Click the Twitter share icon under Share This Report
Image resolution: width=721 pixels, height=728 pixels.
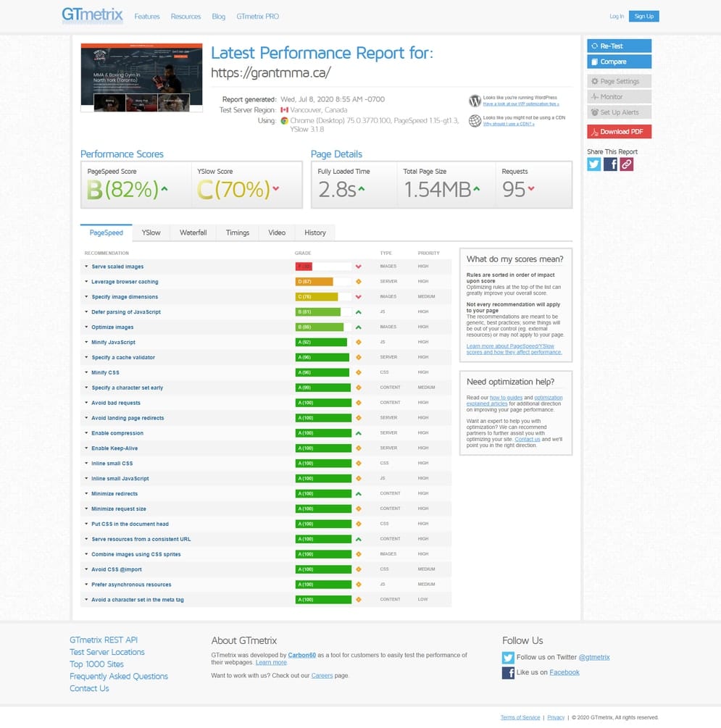point(594,164)
